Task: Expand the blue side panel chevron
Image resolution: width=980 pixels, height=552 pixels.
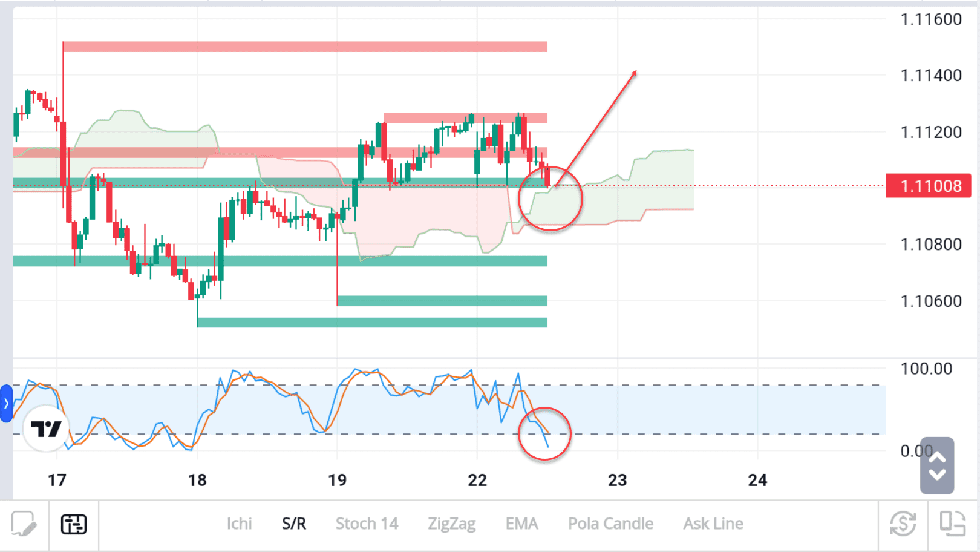Action: pos(6,403)
